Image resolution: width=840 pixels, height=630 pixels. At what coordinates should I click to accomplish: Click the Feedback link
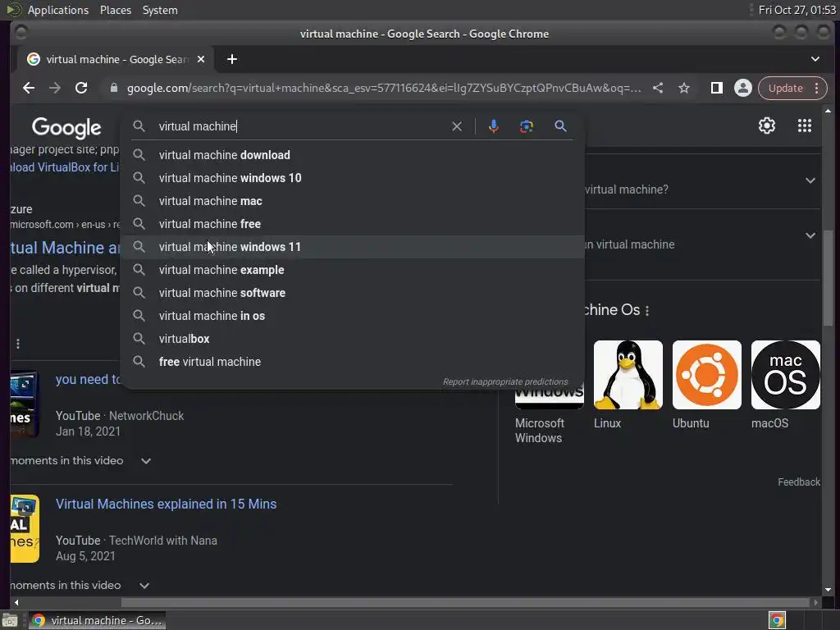pos(798,482)
